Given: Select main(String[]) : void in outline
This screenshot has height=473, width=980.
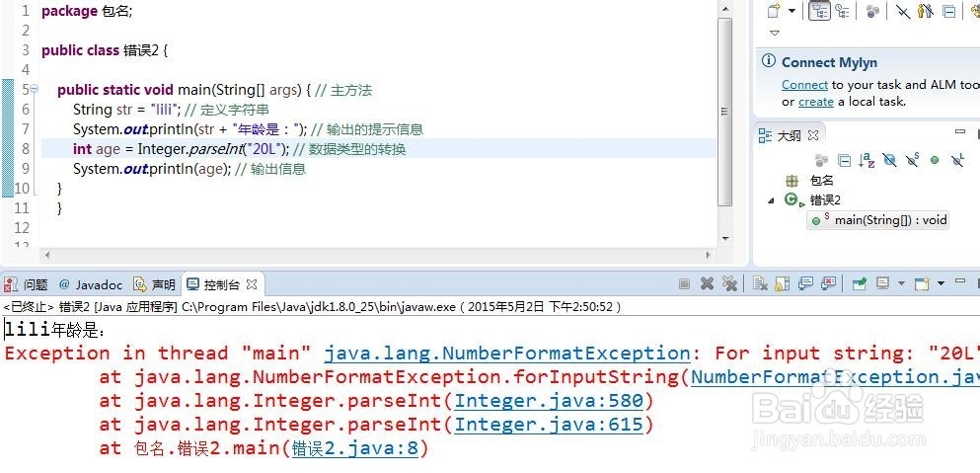Looking at the screenshot, I should tap(890, 220).
